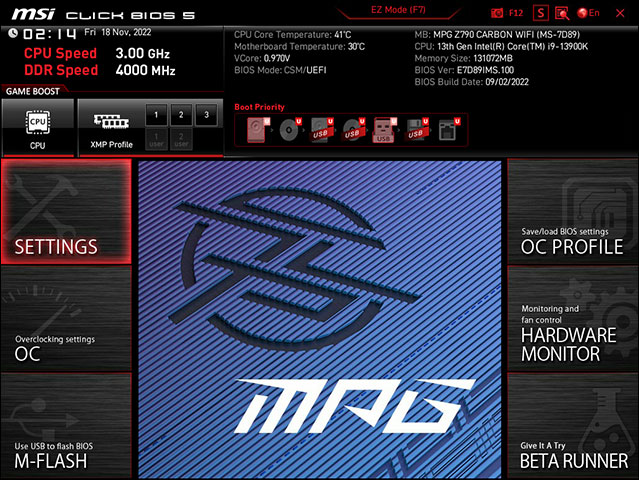Open M-FLASH to flash BIOS
639x480 pixels.
click(66, 426)
